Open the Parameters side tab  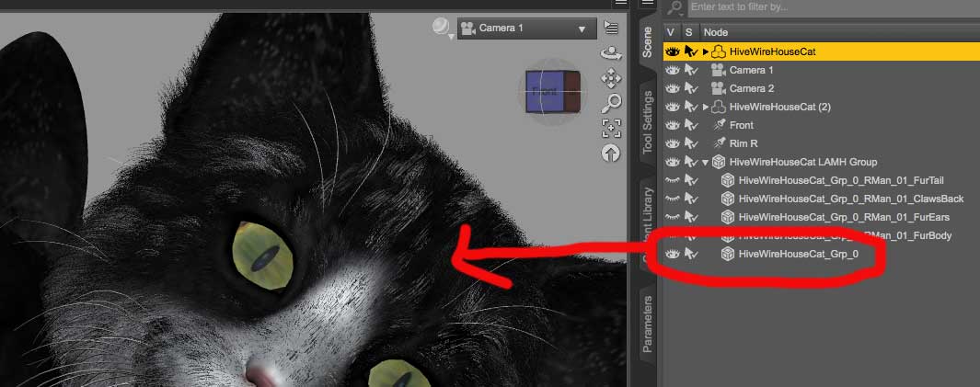pyautogui.click(x=648, y=324)
